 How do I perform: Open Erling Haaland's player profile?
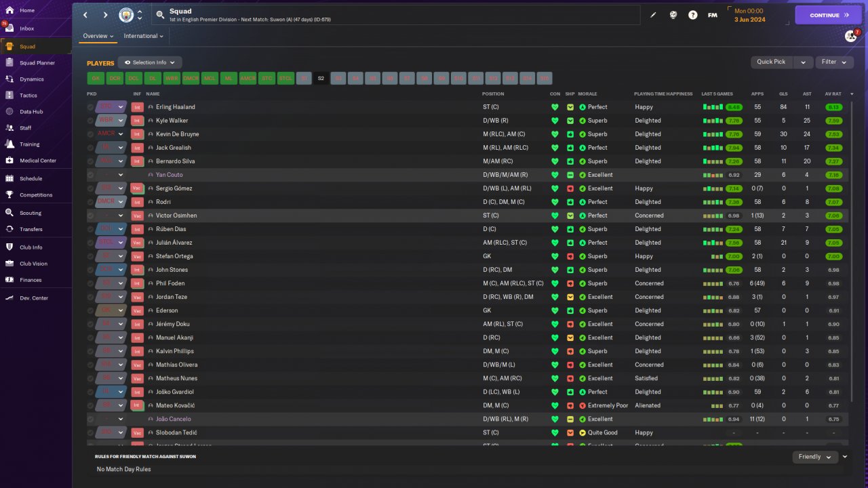[x=175, y=107]
